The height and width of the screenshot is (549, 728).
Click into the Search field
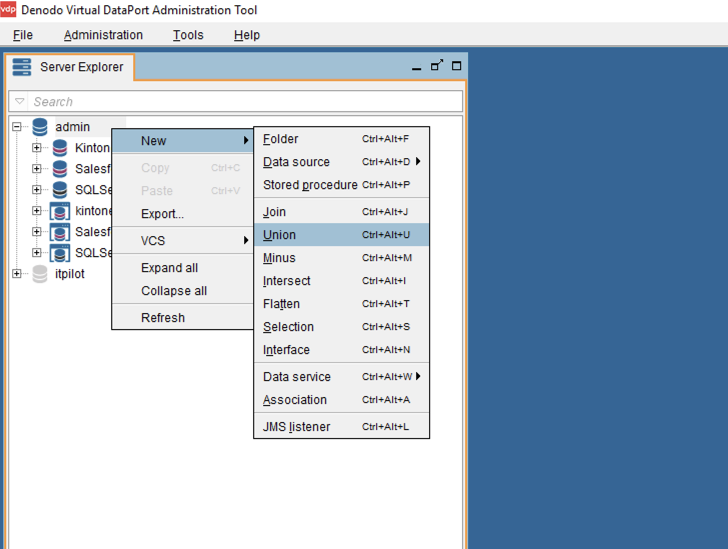pyautogui.click(x=246, y=101)
